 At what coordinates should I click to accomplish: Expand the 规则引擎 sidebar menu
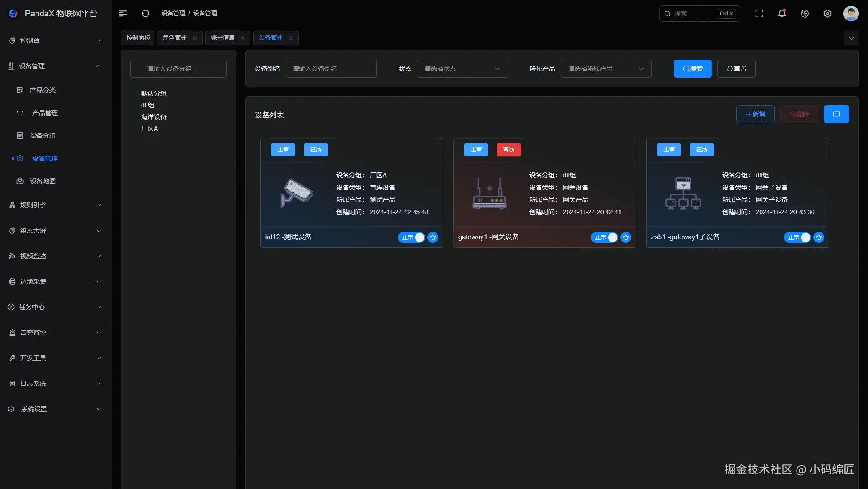tap(56, 205)
